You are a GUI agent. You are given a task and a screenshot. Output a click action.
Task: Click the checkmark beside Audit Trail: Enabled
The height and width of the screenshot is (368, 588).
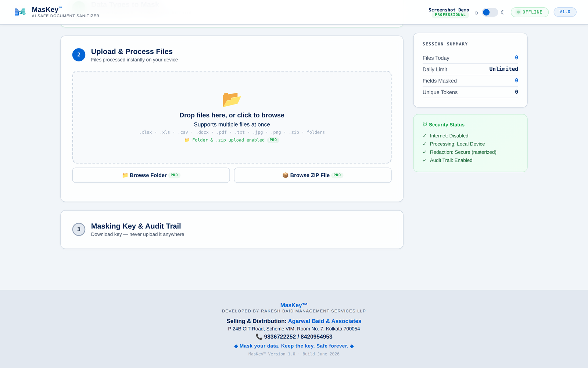pos(424,160)
